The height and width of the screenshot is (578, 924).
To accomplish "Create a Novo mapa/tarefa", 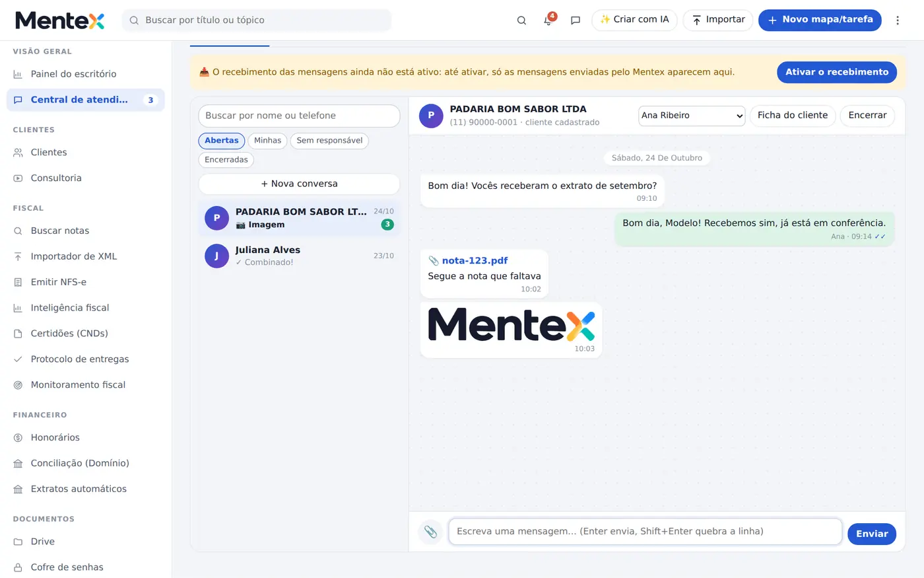I will coord(820,20).
